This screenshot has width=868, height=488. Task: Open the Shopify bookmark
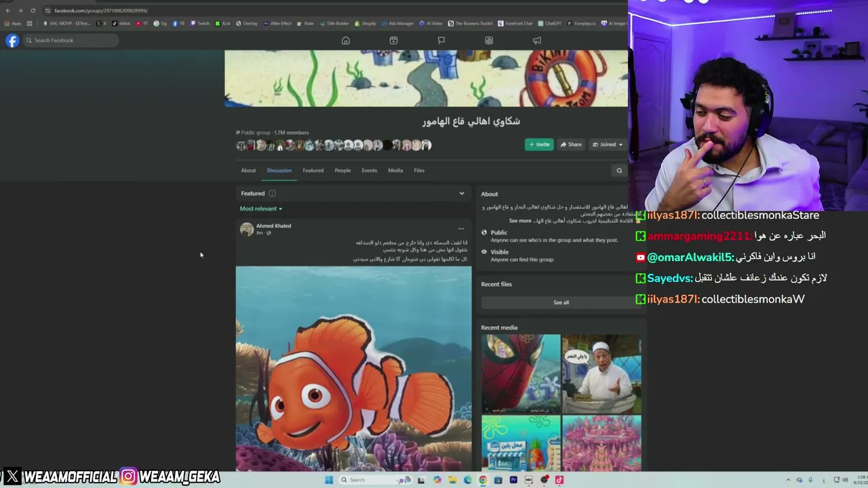pos(366,23)
